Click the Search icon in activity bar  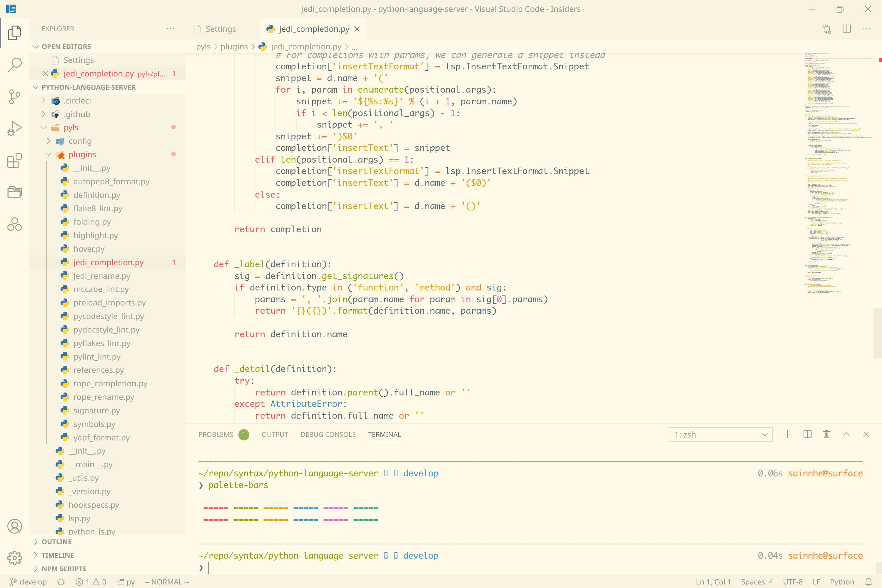(x=14, y=64)
